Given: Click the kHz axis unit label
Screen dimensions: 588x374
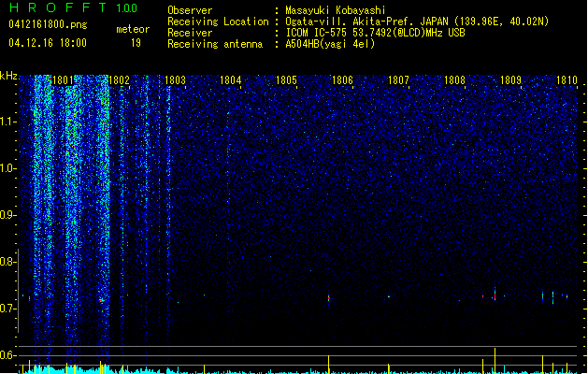Looking at the screenshot, I should (8, 76).
